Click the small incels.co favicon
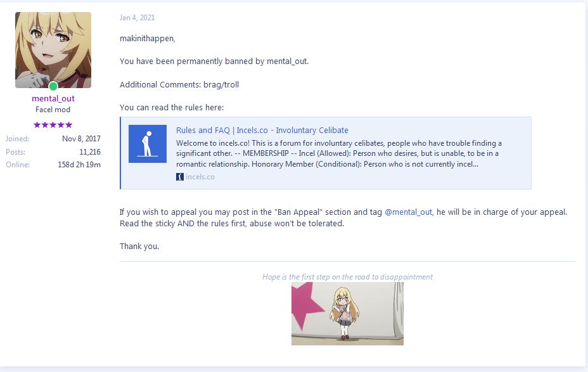 [x=179, y=177]
